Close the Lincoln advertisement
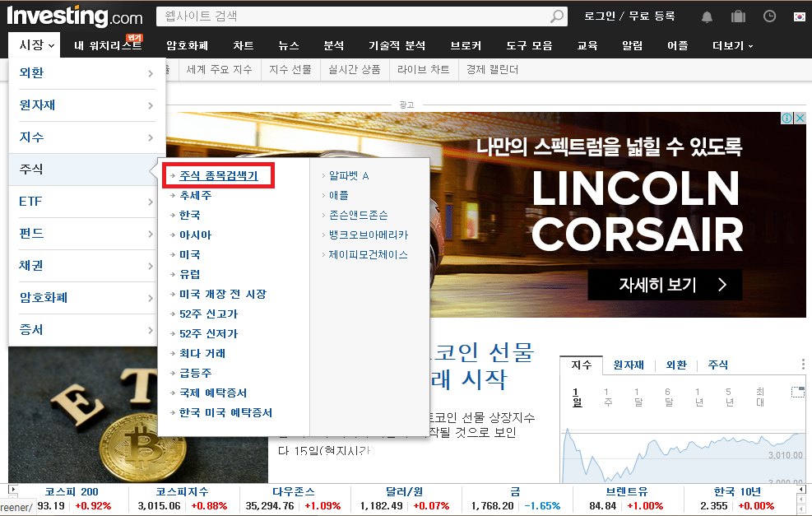This screenshot has height=516, width=812. click(800, 119)
